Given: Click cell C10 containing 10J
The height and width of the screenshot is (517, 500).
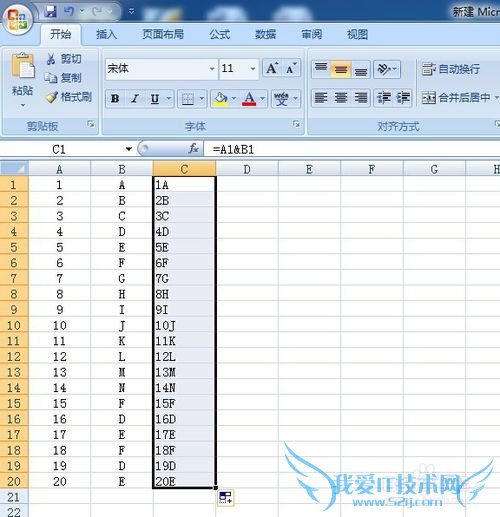Looking at the screenshot, I should point(184,325).
